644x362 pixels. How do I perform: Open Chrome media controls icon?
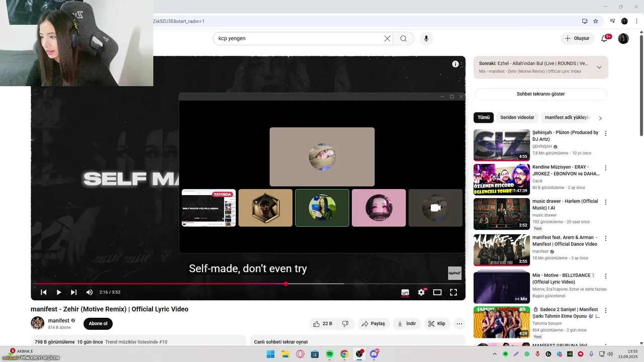(x=612, y=21)
